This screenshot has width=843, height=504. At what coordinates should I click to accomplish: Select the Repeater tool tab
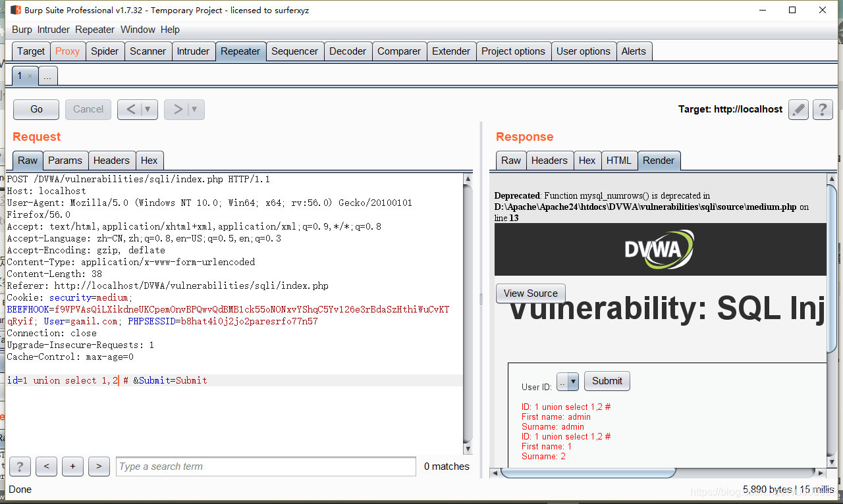[240, 51]
